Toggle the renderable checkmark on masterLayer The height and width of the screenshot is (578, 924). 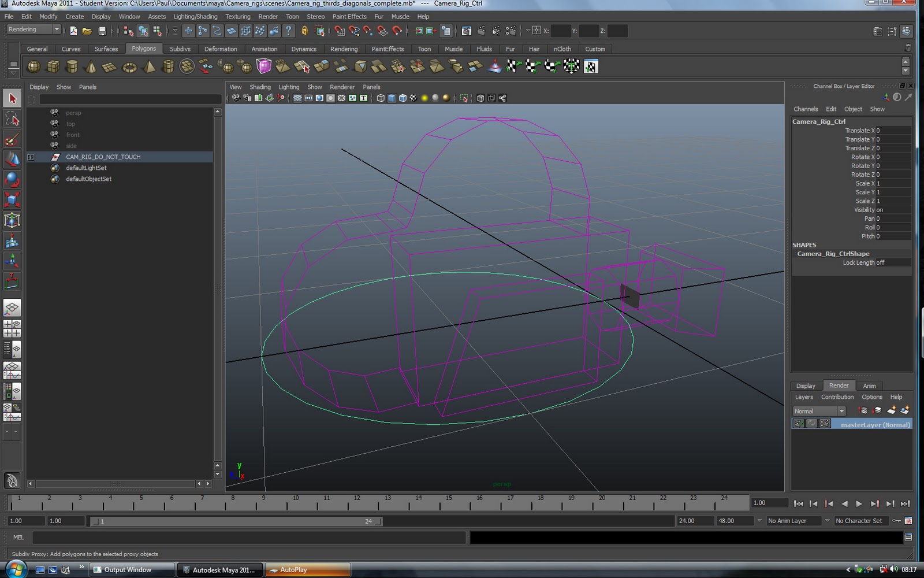pyautogui.click(x=799, y=423)
